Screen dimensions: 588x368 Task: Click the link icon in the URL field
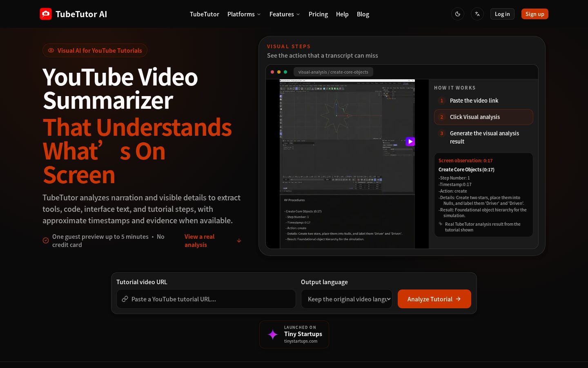[125, 299]
